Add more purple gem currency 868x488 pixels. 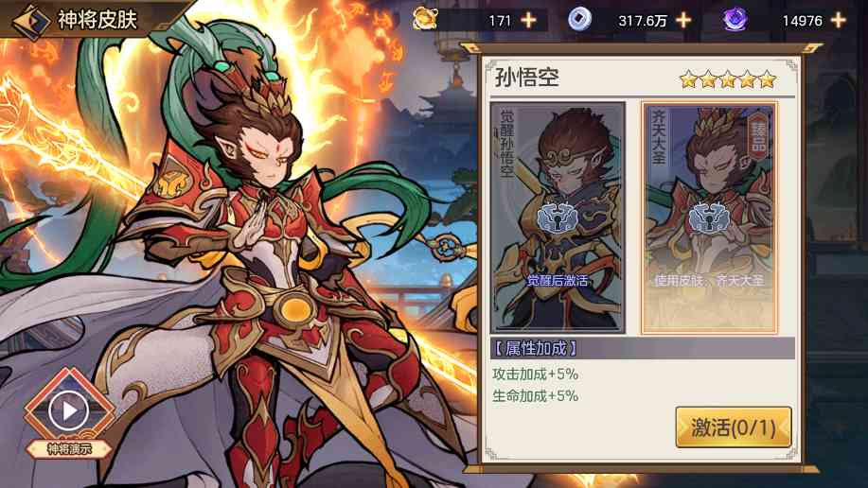838,21
